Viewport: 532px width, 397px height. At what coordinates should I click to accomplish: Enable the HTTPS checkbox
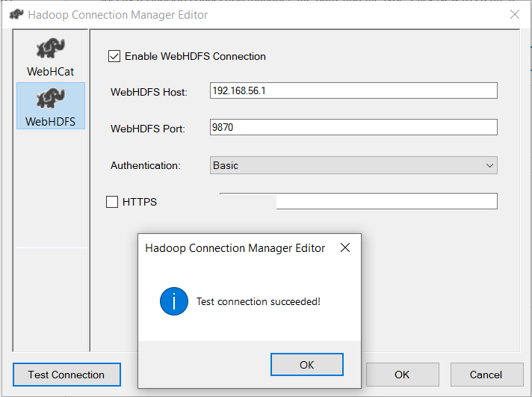(x=112, y=201)
